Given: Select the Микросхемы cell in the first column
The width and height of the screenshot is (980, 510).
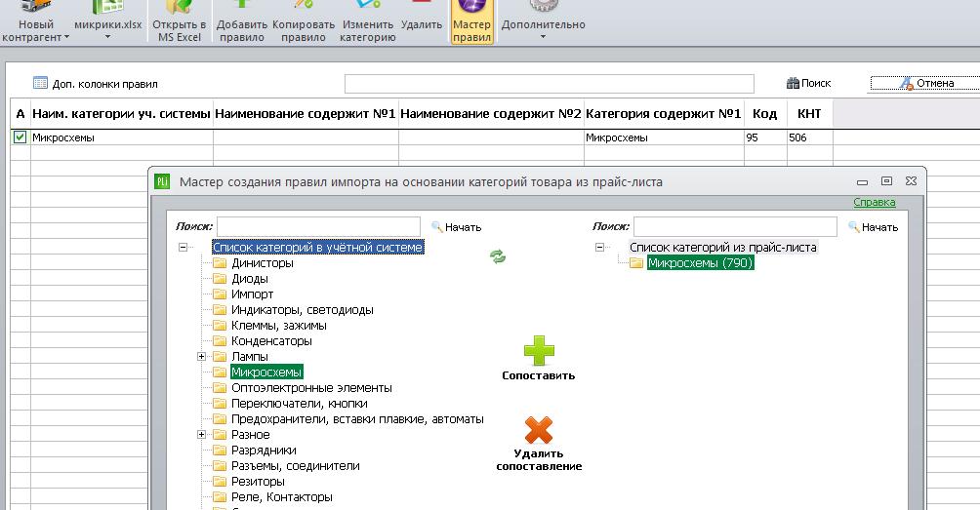Looking at the screenshot, I should 121,137.
